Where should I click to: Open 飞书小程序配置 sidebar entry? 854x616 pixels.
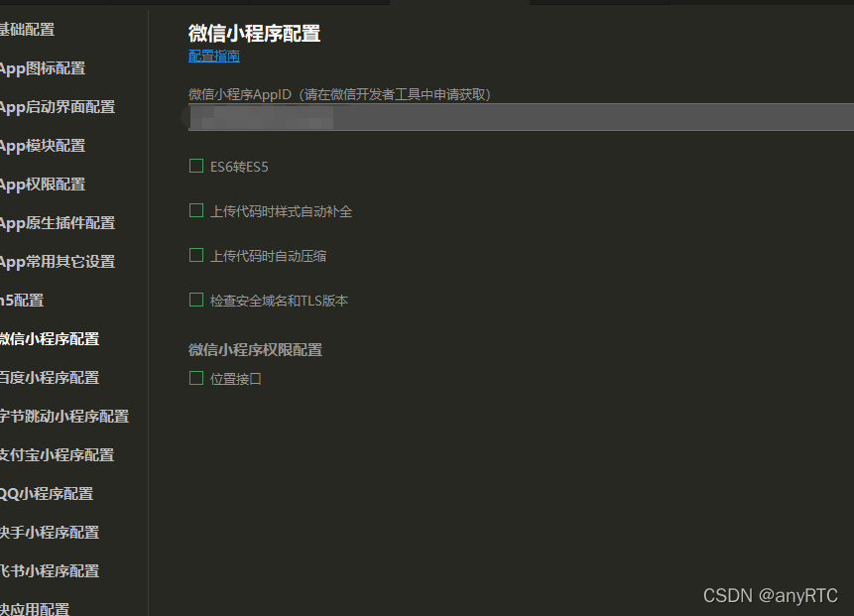50,570
